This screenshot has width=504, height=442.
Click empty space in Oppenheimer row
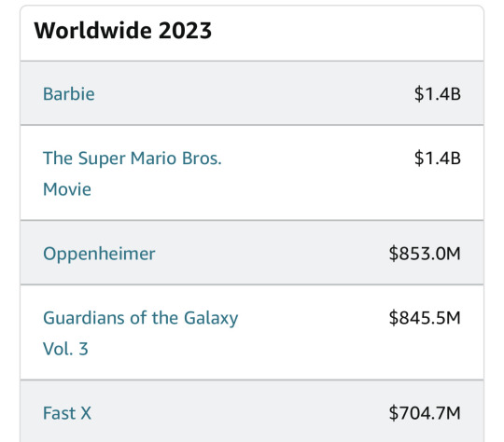point(270,254)
